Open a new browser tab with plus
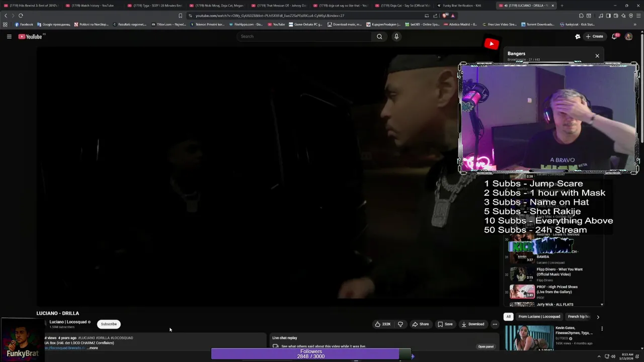Image resolution: width=644 pixels, height=362 pixels. coord(562,6)
